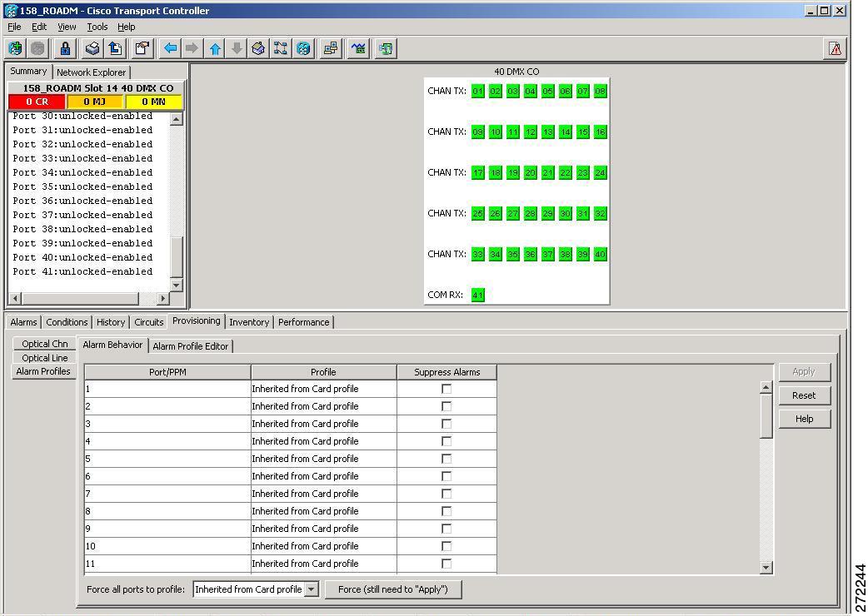Click the print toolbar icon
This screenshot has width=868, height=616.
(x=92, y=48)
